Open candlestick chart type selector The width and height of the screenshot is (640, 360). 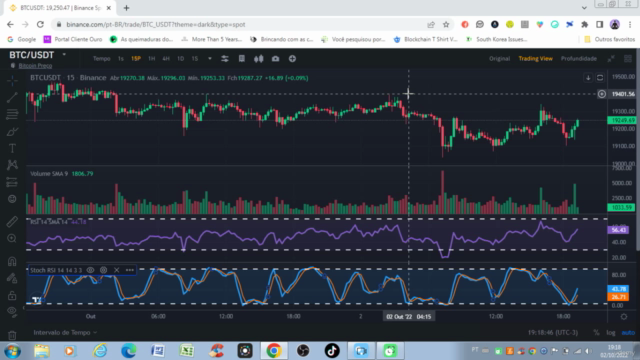[259, 59]
